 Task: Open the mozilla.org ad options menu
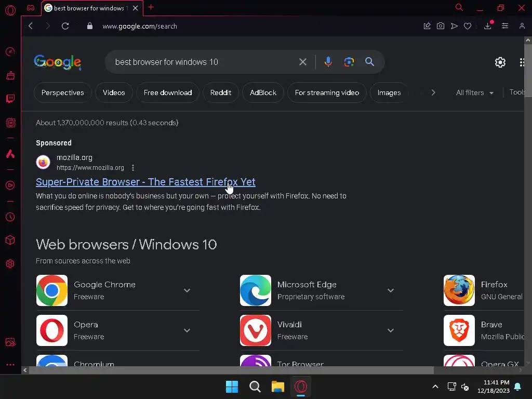[133, 168]
